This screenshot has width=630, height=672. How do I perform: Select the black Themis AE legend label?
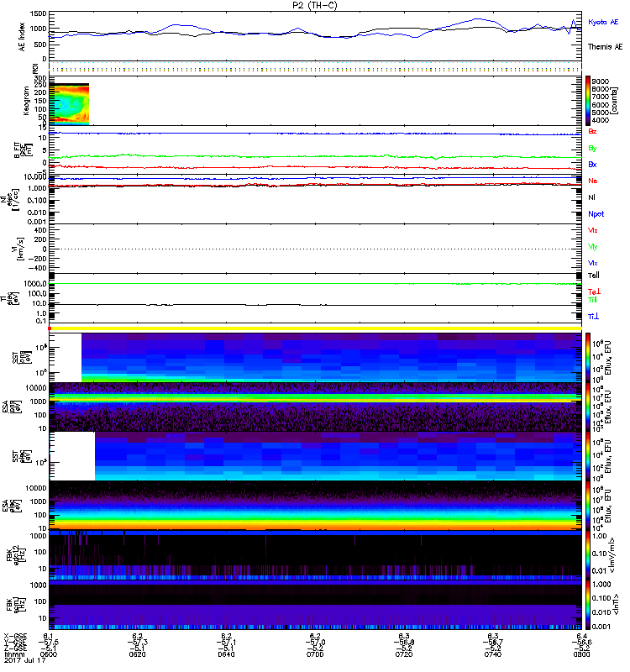pyautogui.click(x=605, y=47)
